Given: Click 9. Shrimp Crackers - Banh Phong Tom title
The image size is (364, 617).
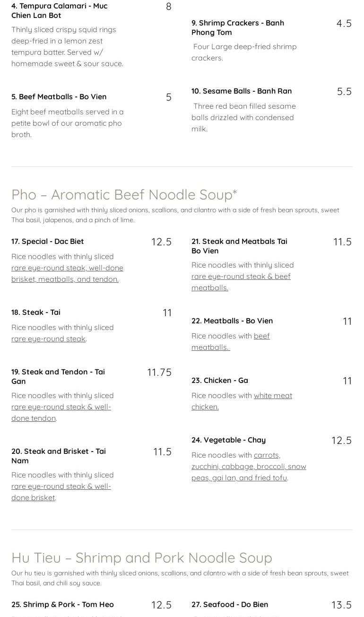Looking at the screenshot, I should [x=237, y=27].
